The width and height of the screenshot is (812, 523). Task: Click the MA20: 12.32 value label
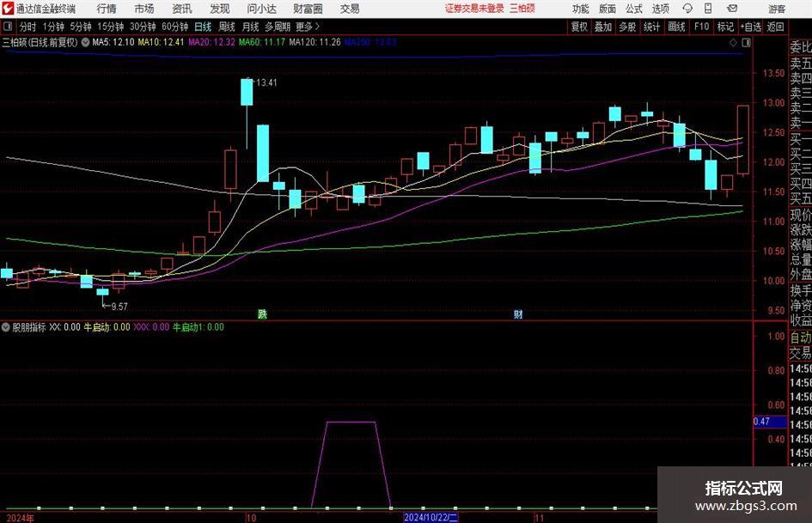click(211, 42)
